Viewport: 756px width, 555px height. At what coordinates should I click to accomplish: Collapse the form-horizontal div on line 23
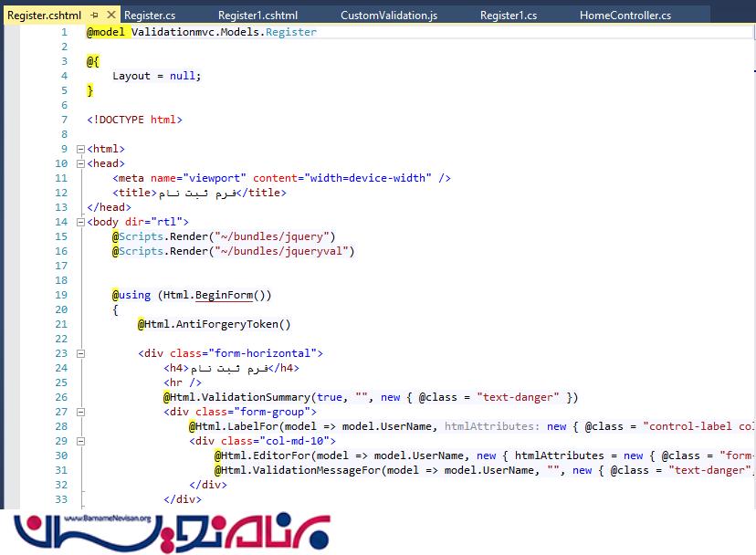coord(80,353)
